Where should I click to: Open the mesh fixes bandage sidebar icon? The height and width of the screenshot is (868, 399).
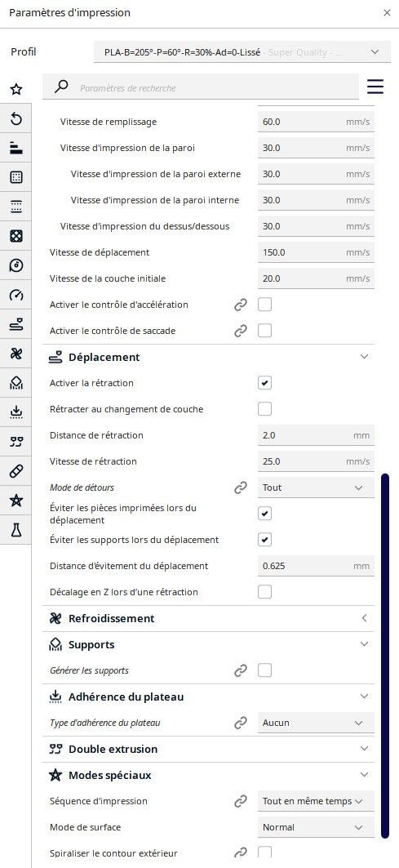pyautogui.click(x=16, y=472)
